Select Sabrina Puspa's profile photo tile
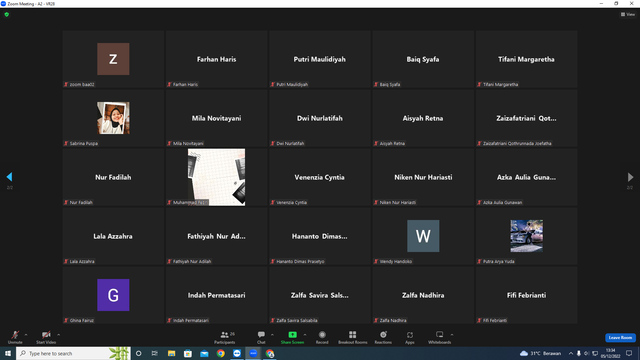640x360 pixels. tap(113, 118)
